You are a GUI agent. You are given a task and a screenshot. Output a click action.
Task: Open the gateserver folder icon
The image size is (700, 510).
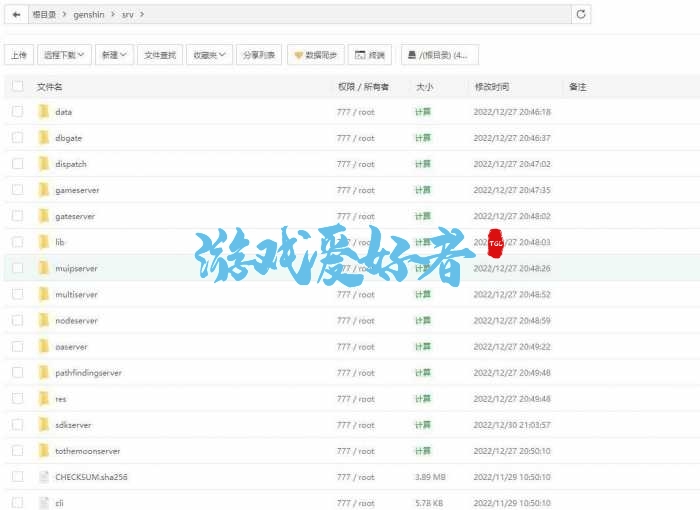coord(44,216)
